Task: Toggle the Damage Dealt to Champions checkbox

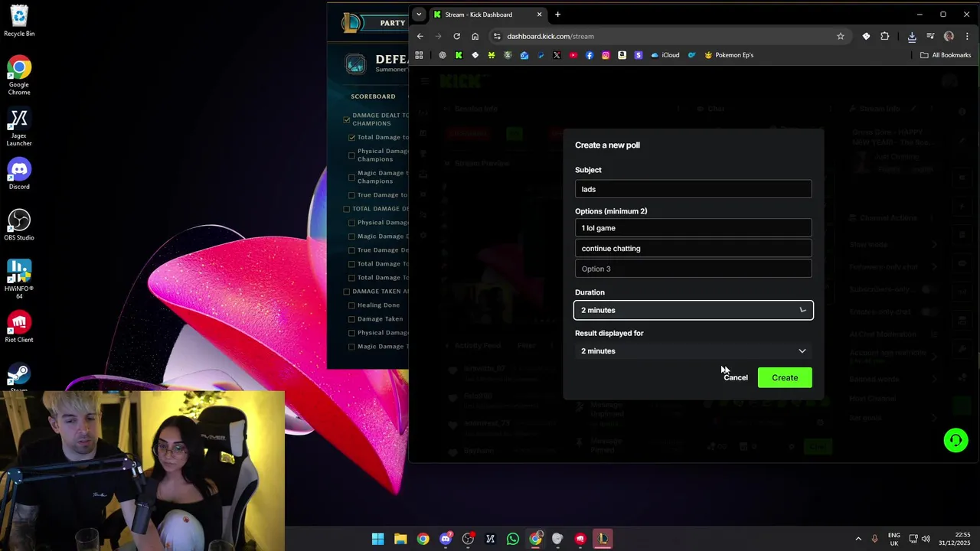Action: tap(347, 119)
